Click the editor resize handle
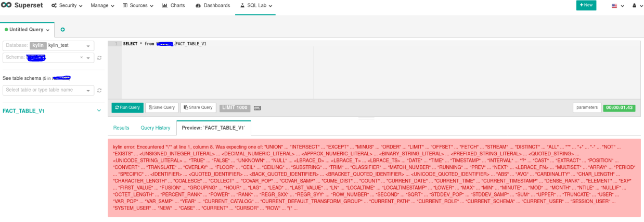 coord(366,118)
